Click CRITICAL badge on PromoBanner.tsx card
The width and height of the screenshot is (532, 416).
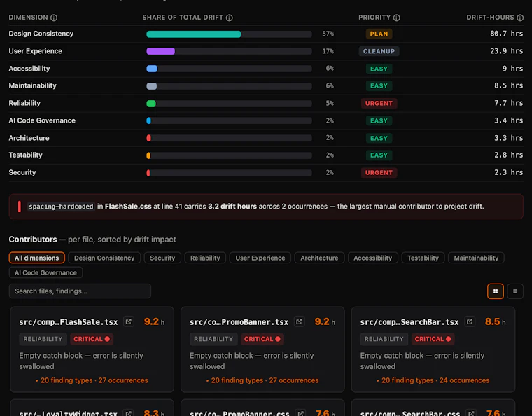click(262, 339)
